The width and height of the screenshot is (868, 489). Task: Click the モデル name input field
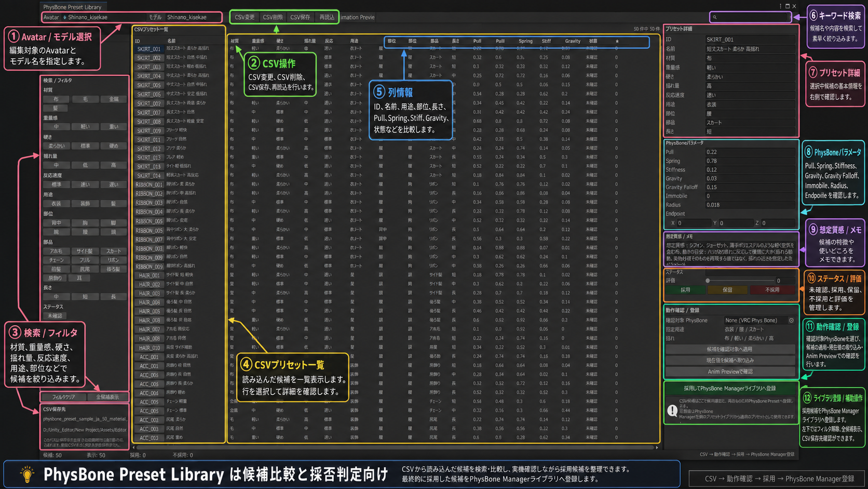(193, 17)
